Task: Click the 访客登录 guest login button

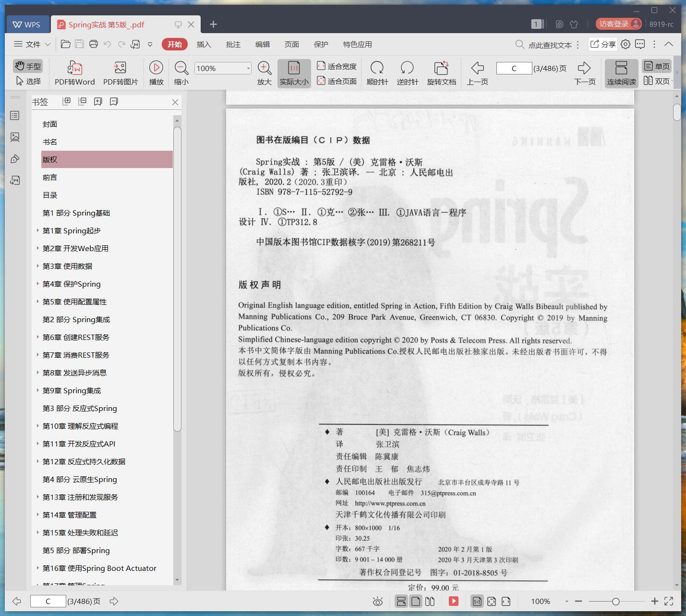Action: 619,24
